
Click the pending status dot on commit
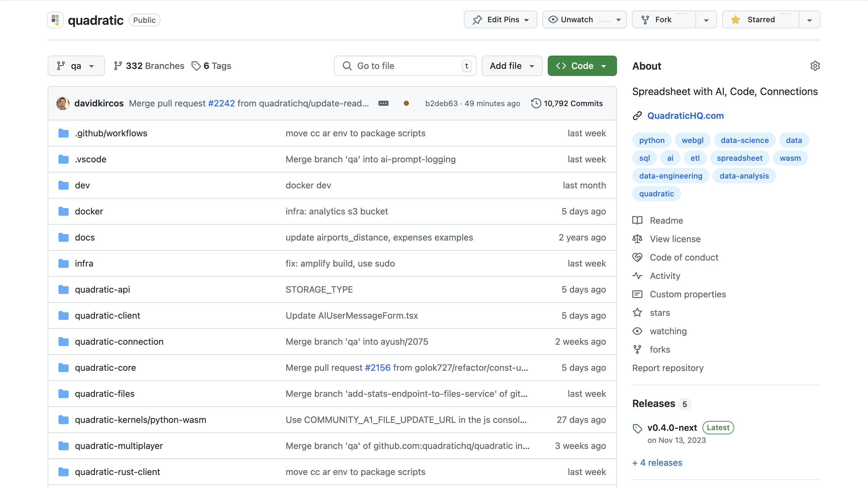coord(406,103)
